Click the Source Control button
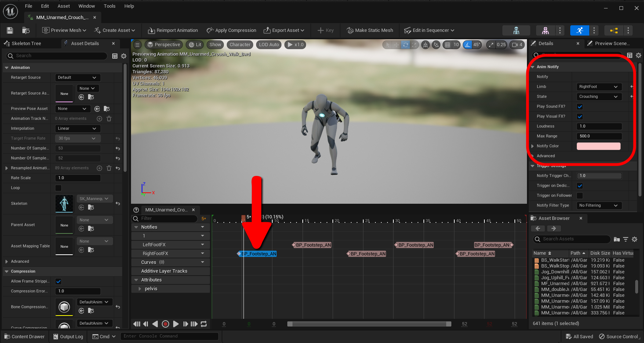The width and height of the screenshot is (644, 343). tap(619, 336)
